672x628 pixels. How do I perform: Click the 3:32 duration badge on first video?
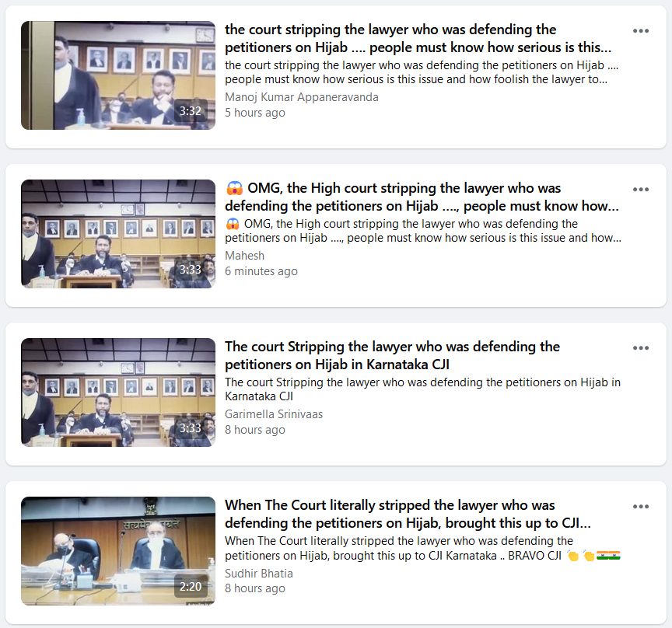[x=191, y=111]
